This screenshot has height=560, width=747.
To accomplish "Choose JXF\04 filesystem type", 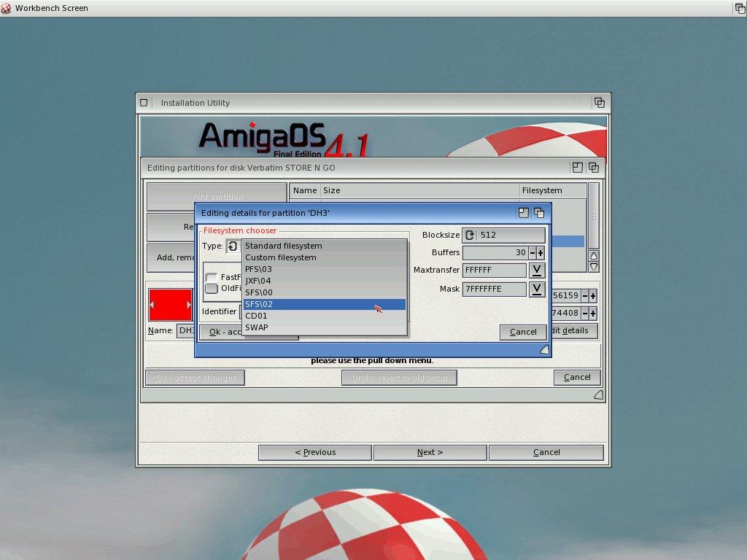I will [x=325, y=281].
